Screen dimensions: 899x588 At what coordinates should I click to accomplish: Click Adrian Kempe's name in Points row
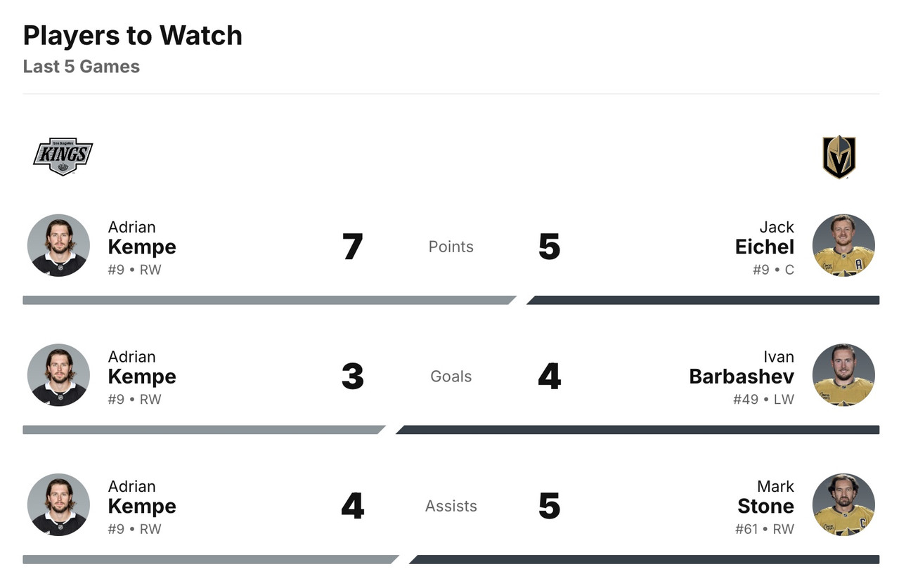coord(142,238)
